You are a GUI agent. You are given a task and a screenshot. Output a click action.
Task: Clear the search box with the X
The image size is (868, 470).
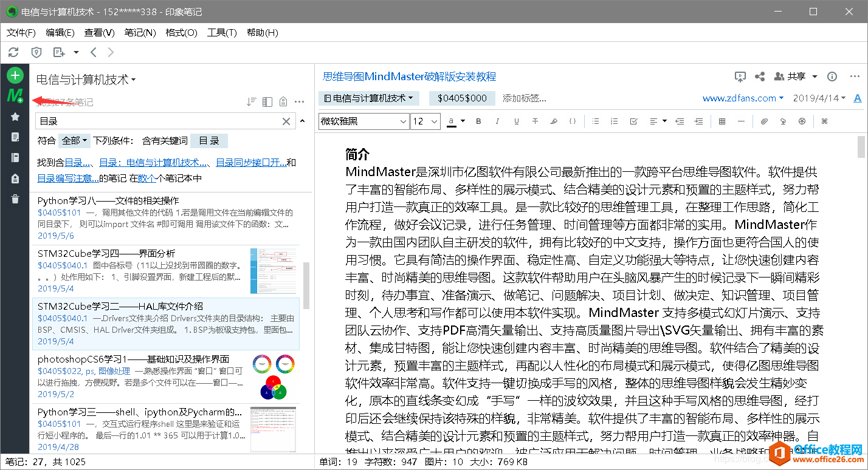[x=286, y=121]
